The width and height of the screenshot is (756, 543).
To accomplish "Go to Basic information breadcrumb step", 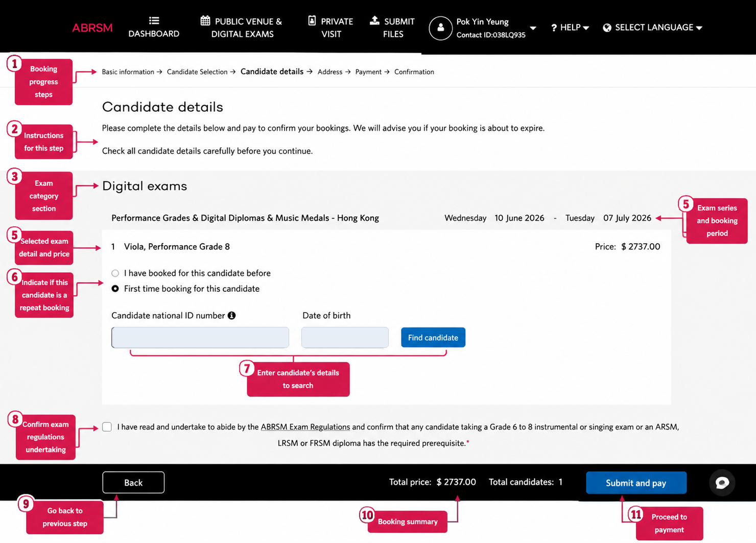I will [128, 72].
